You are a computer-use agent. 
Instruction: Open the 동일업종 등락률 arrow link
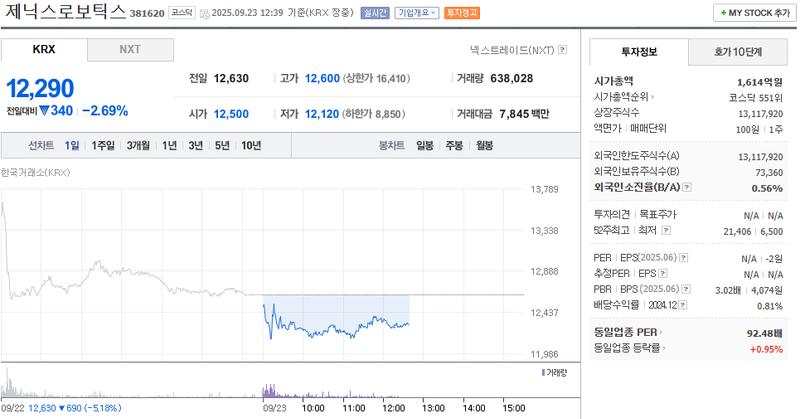tap(630, 348)
